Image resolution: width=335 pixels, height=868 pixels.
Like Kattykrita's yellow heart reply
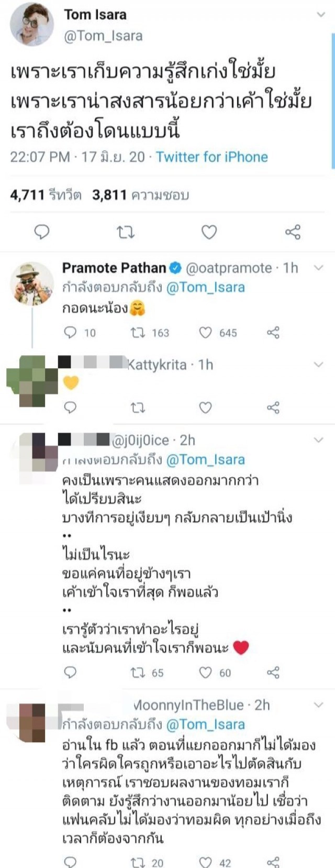coord(206,407)
